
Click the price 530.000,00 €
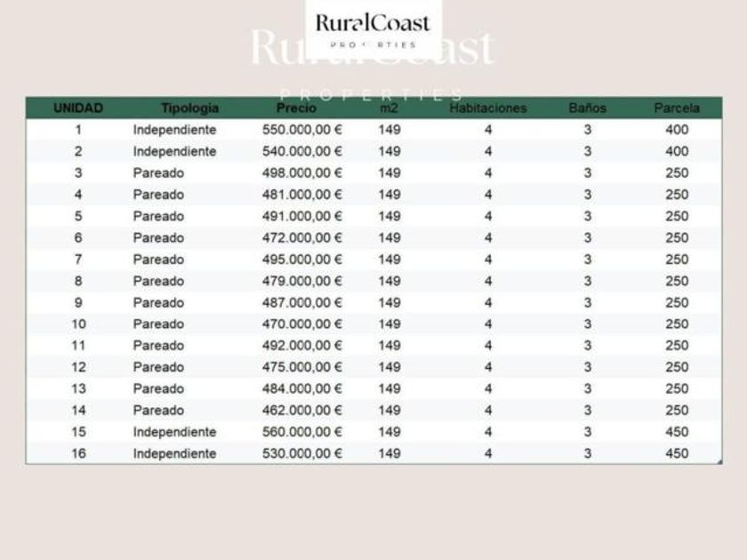point(302,453)
